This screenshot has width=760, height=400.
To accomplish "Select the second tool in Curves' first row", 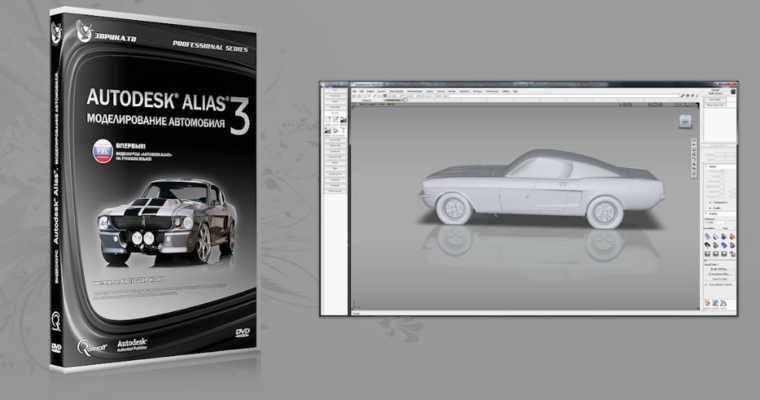I will (335, 120).
